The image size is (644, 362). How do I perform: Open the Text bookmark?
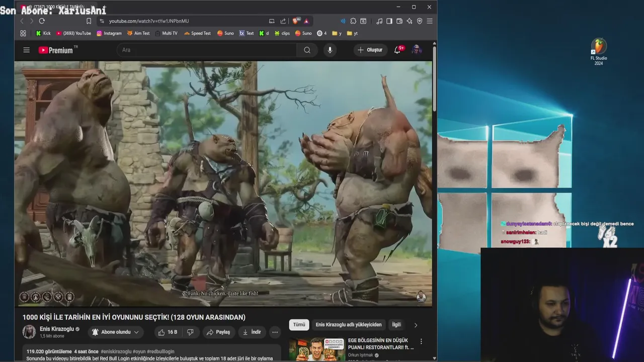click(x=247, y=33)
